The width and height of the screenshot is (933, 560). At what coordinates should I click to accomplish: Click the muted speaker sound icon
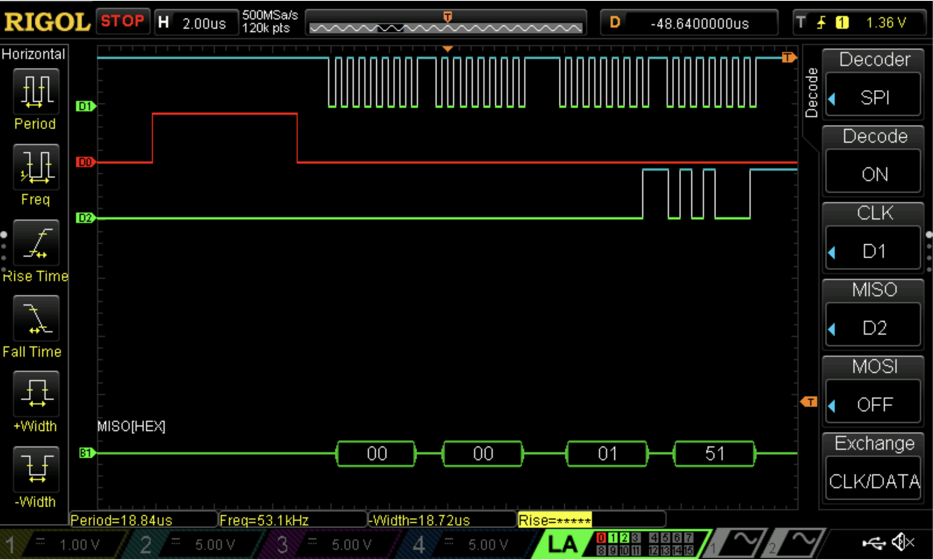click(902, 543)
